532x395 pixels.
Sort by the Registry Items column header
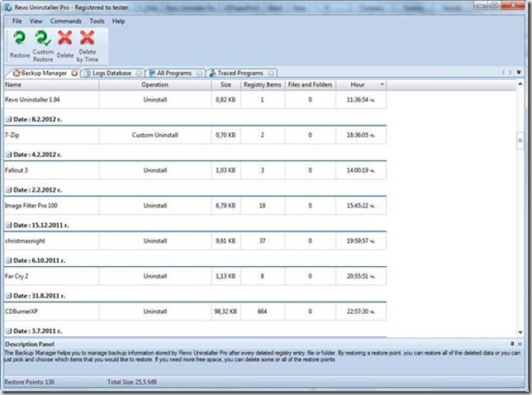(262, 84)
